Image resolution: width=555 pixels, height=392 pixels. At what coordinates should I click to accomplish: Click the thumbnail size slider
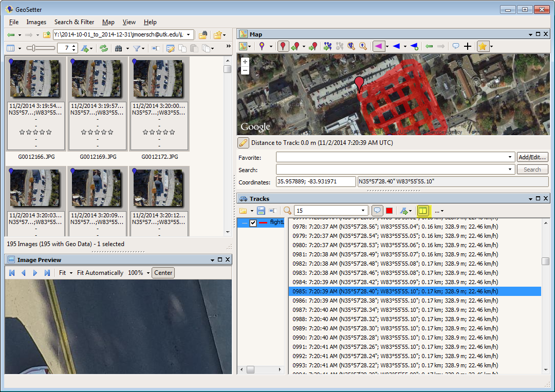click(x=41, y=48)
